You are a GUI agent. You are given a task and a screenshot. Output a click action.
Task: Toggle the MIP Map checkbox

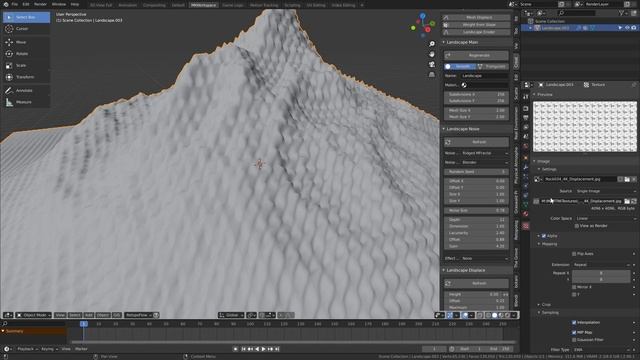tap(574, 333)
